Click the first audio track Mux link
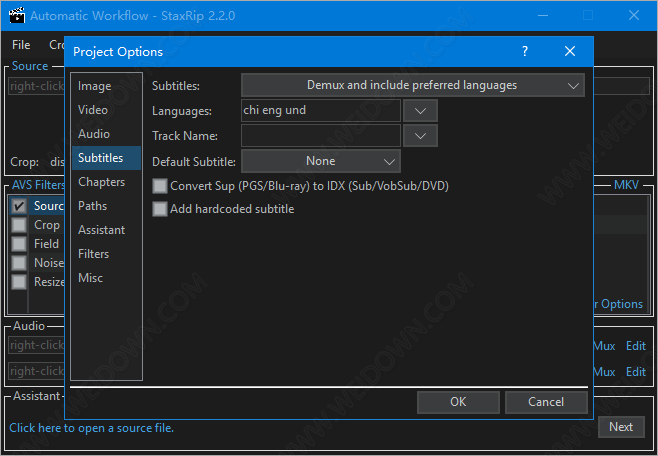This screenshot has height=456, width=658. point(604,346)
